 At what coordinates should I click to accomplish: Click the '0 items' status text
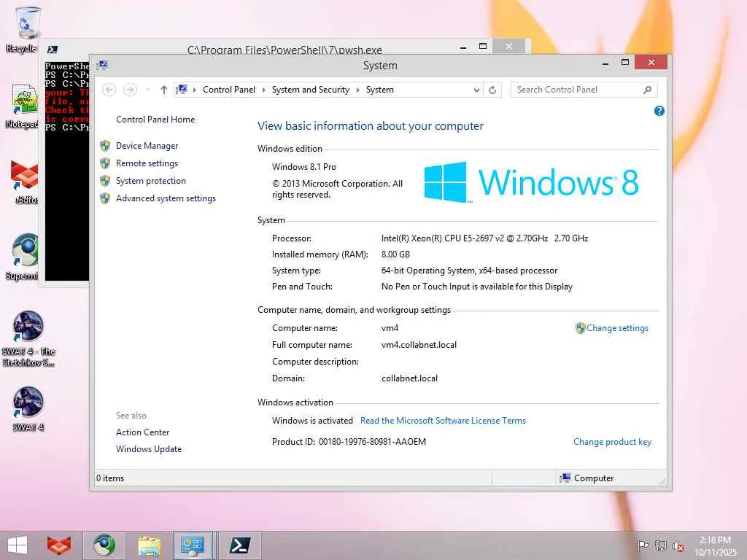[110, 478]
